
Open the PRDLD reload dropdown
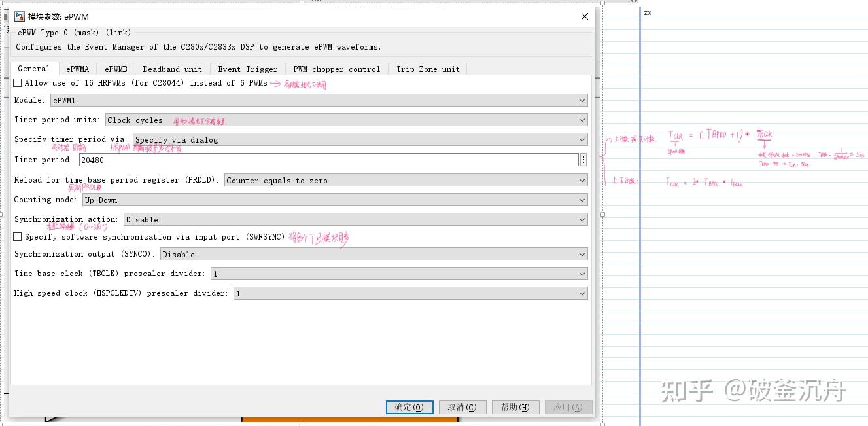point(406,181)
